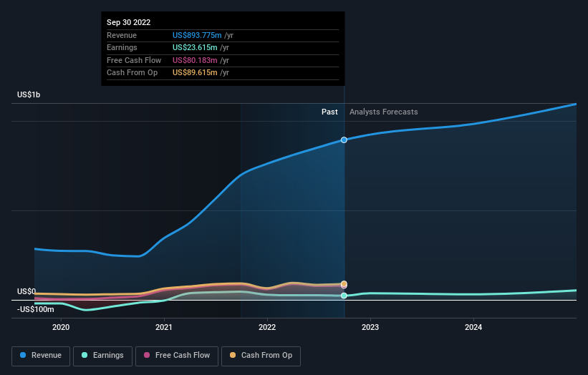Click the Revenue row label in tooltip
This screenshot has width=588, height=375.
click(x=122, y=35)
